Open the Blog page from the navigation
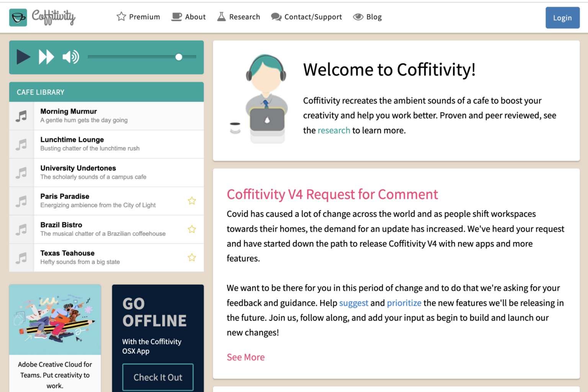 (x=374, y=16)
